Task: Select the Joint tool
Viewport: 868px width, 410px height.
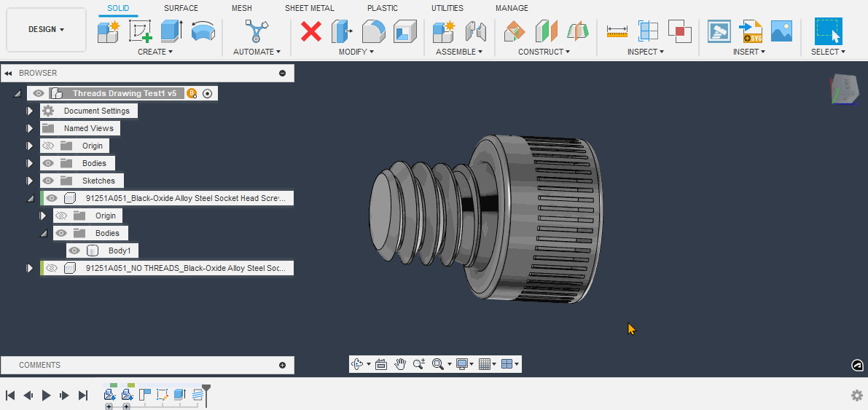Action: pyautogui.click(x=475, y=31)
